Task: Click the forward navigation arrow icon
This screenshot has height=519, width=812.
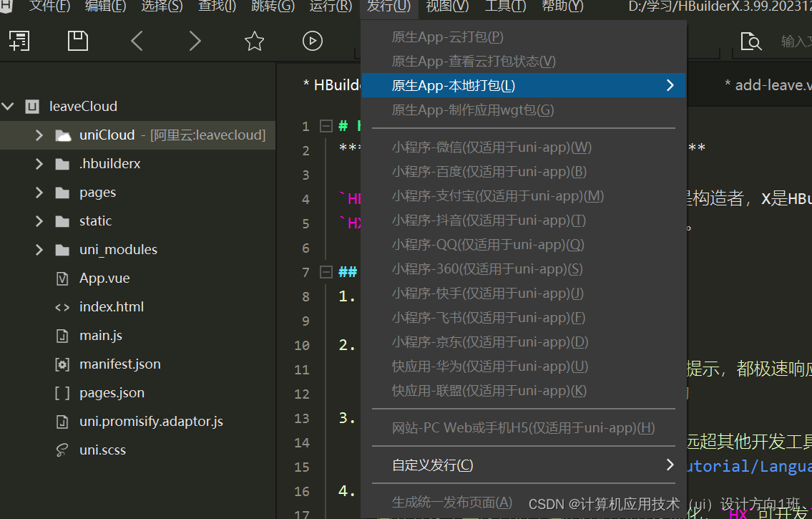Action: [x=195, y=41]
